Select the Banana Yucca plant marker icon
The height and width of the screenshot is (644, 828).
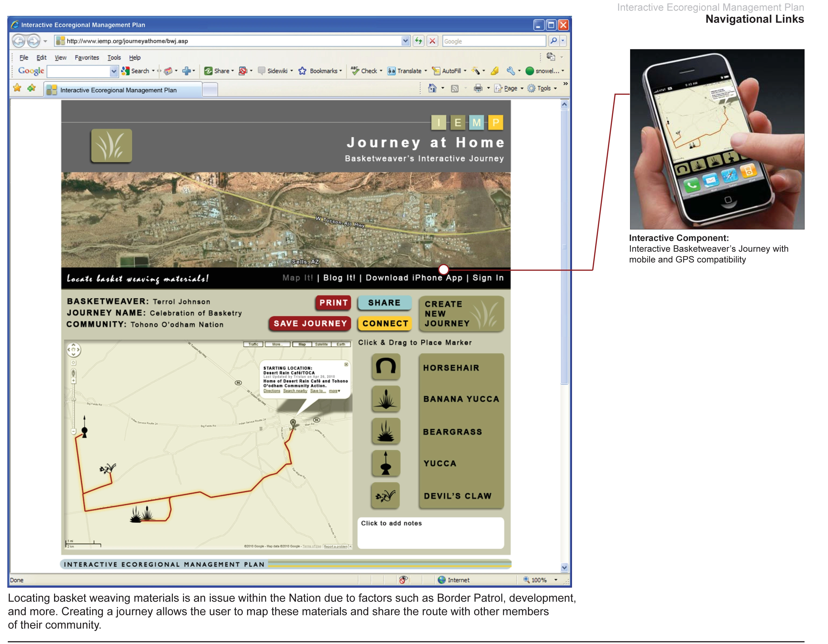click(386, 399)
